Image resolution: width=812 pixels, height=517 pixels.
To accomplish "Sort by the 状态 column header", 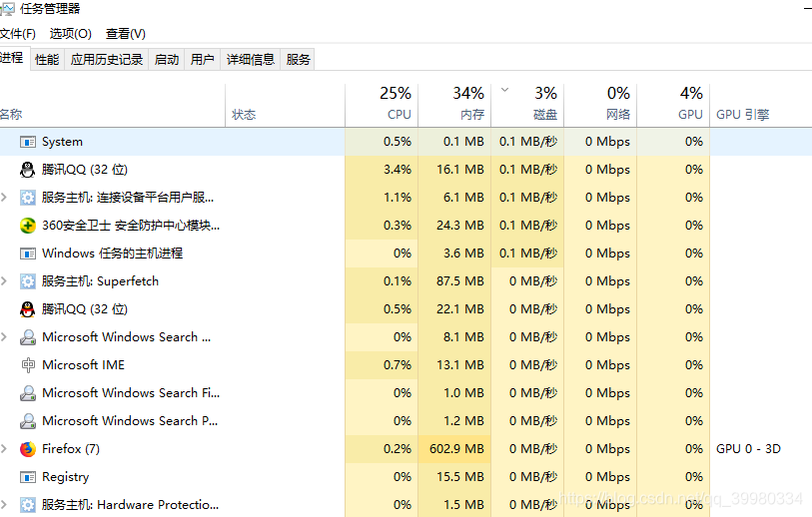I will (286, 106).
